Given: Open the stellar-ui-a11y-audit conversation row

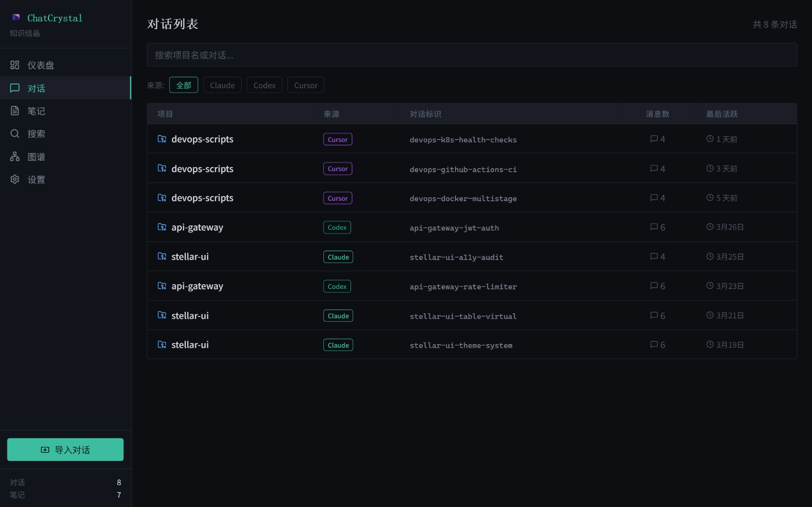Looking at the screenshot, I should pos(456,257).
